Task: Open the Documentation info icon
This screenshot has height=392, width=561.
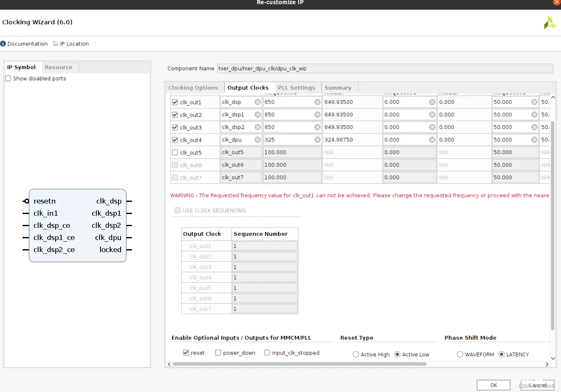Action: coord(3,44)
